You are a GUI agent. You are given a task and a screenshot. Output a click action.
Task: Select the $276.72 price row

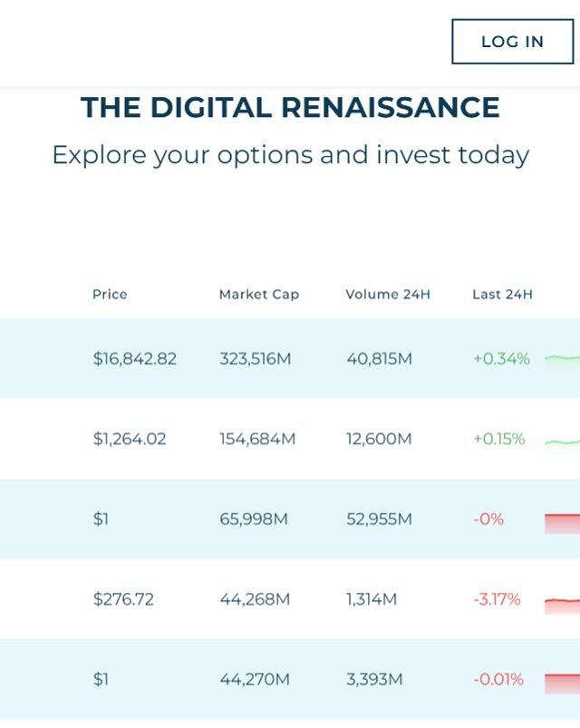(x=122, y=599)
